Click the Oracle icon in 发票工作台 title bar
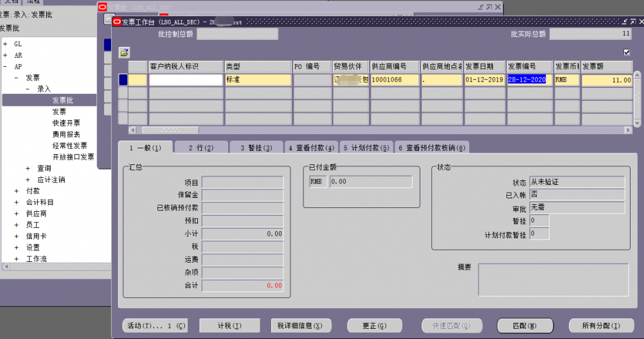644x339 pixels. (x=117, y=22)
